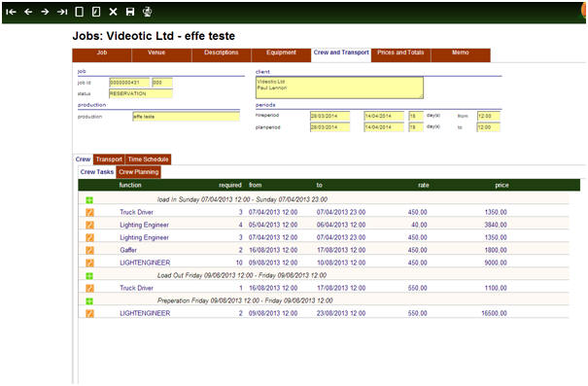Jump to last record arrow icon
Image resolution: width=588 pixels, height=386 pixels.
(62, 12)
